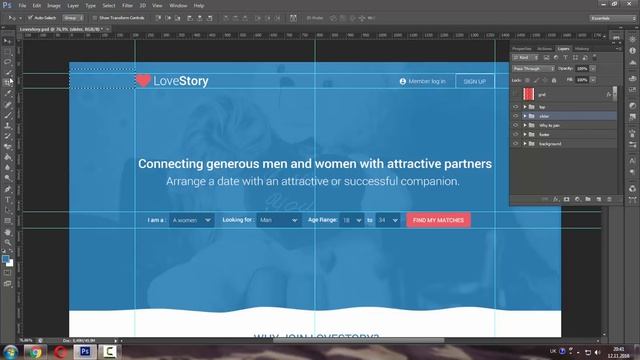Expand the 'footer' layer group

(525, 134)
